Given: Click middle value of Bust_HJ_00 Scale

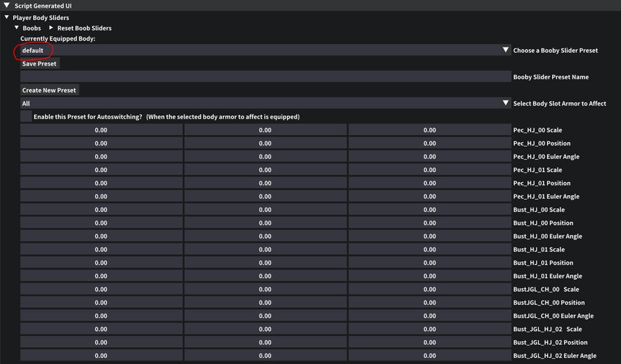Looking at the screenshot, I should tap(265, 210).
